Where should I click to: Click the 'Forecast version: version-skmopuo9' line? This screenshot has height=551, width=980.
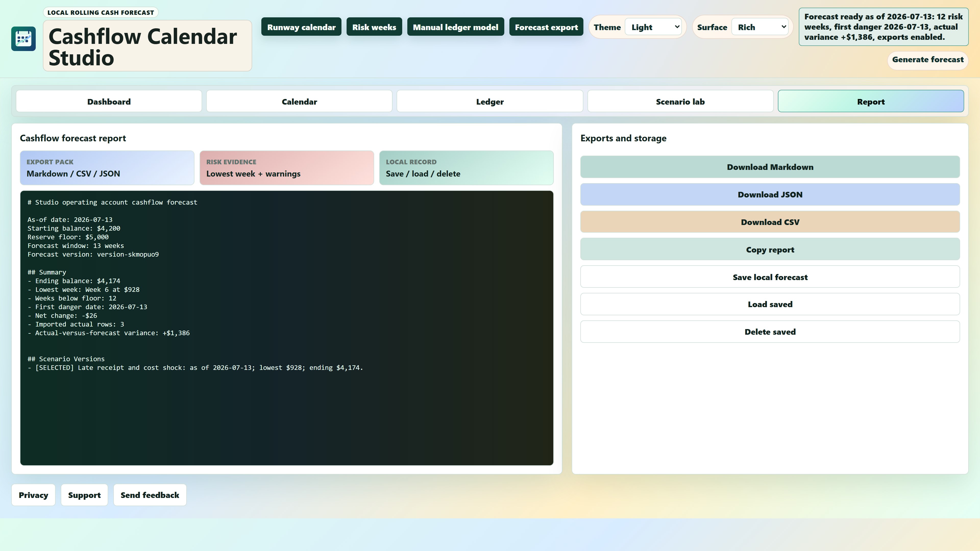coord(93,254)
